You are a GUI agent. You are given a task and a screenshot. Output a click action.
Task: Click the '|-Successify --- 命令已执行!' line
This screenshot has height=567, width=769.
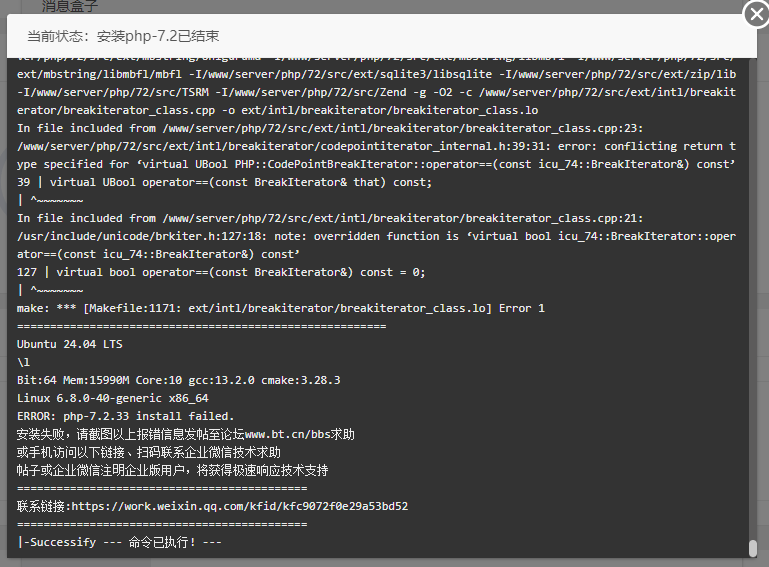click(120, 542)
